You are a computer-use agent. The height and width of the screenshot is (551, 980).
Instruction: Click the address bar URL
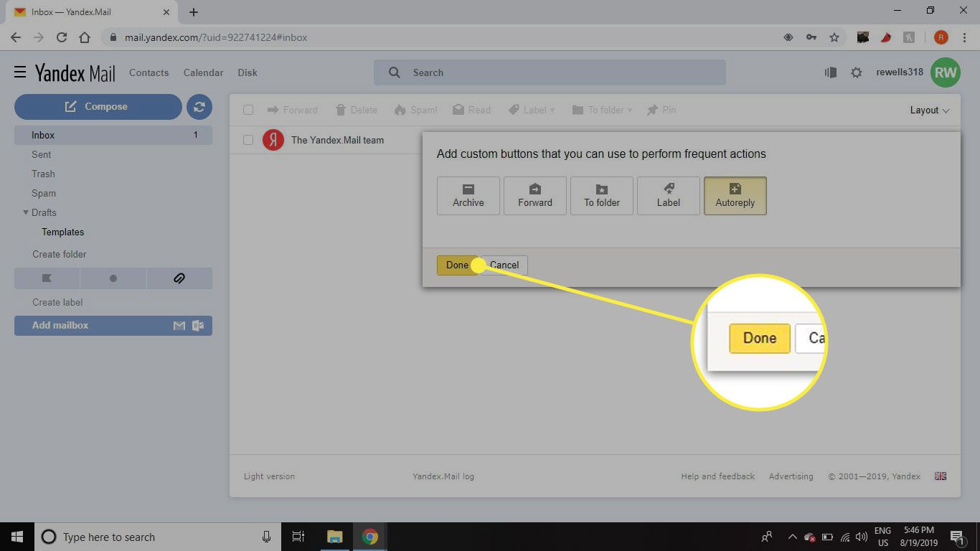(216, 37)
